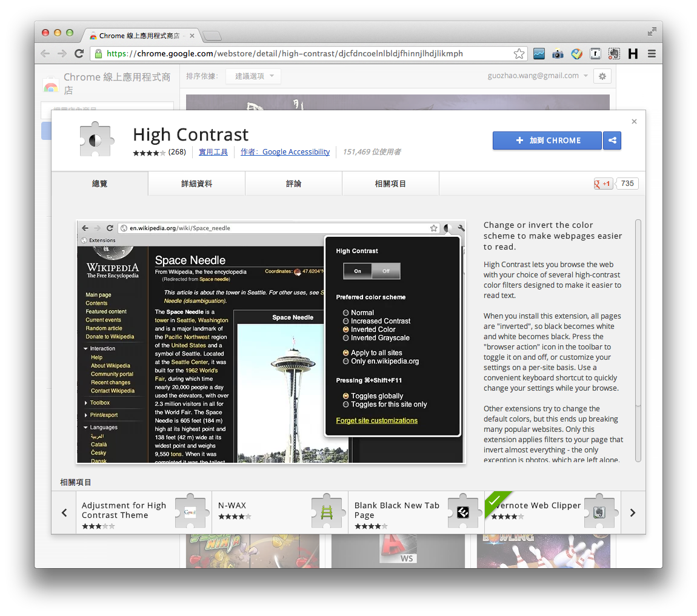The width and height of the screenshot is (697, 616).
Task: Open web store settings gear
Action: pos(602,76)
